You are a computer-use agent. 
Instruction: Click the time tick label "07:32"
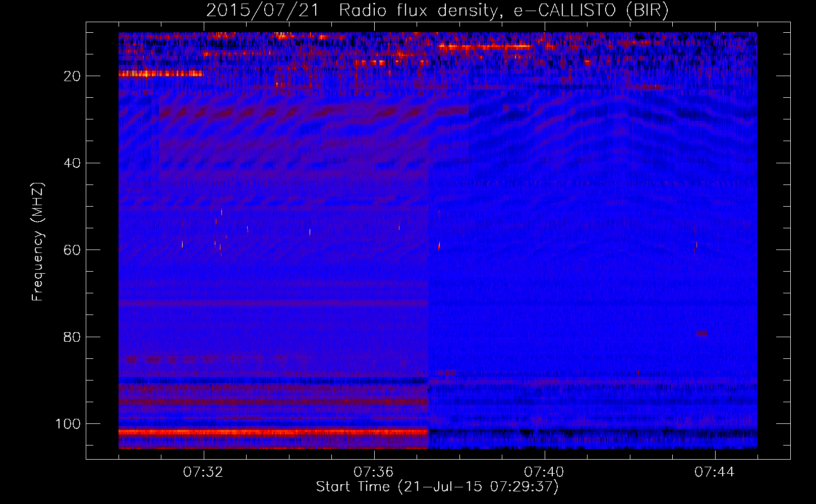204,472
